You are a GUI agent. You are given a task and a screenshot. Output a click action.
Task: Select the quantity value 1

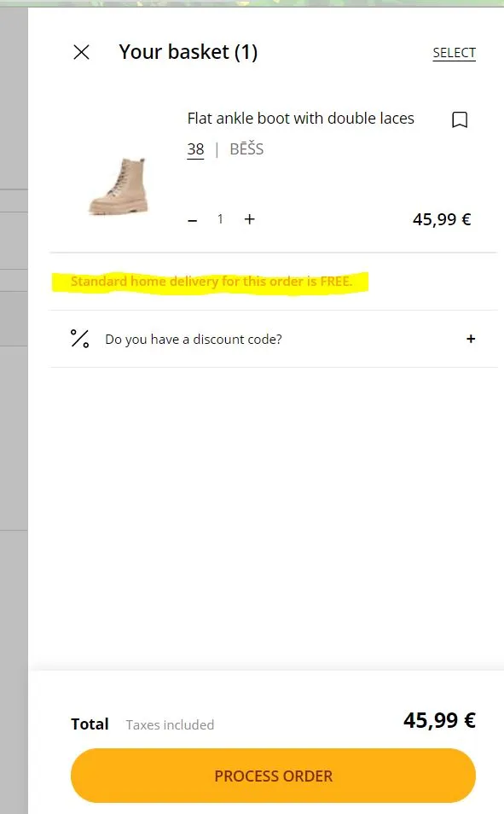pyautogui.click(x=221, y=219)
